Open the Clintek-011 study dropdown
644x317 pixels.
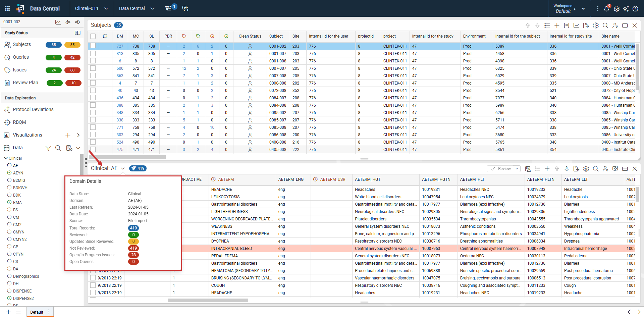pos(91,8)
